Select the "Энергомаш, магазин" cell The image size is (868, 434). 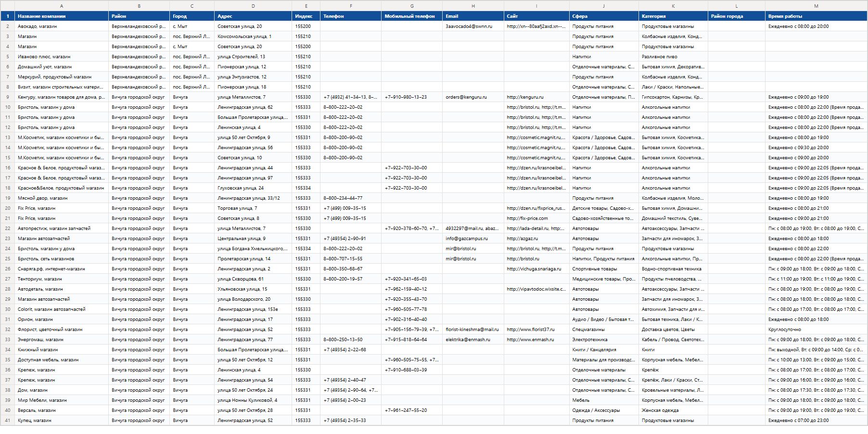pos(62,340)
